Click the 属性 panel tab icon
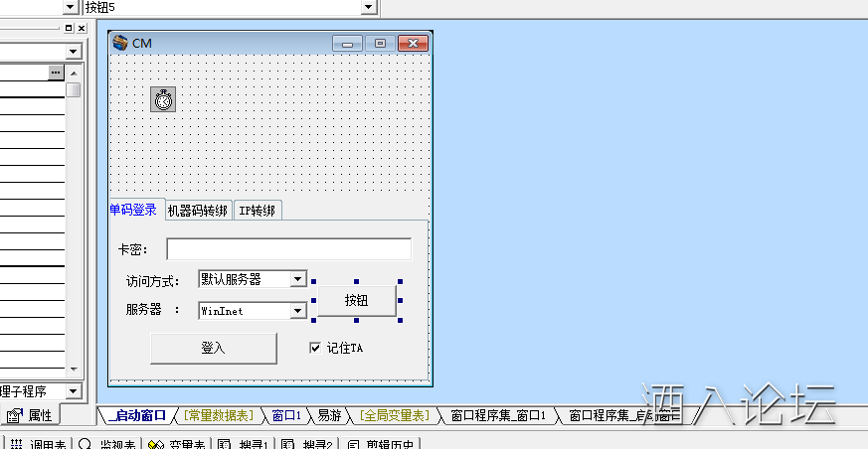Image resolution: width=868 pixels, height=449 pixels. coord(16,416)
